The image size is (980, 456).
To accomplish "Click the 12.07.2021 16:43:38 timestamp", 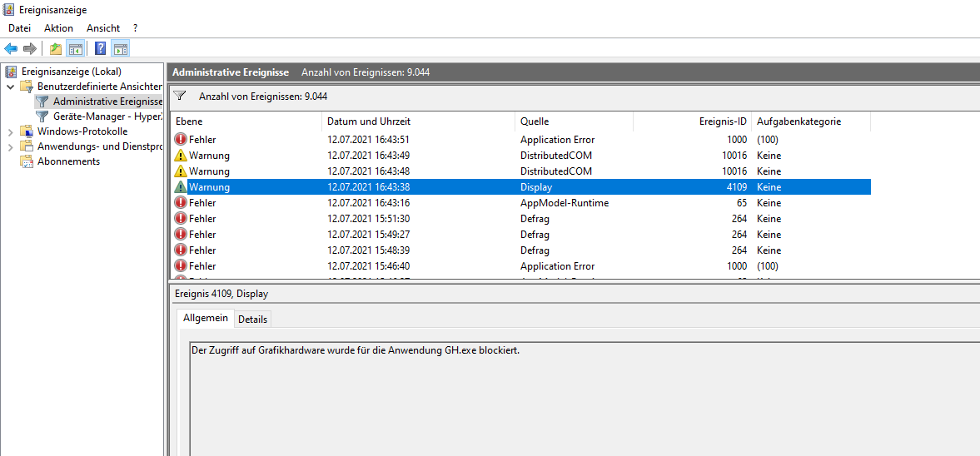I will pos(368,186).
